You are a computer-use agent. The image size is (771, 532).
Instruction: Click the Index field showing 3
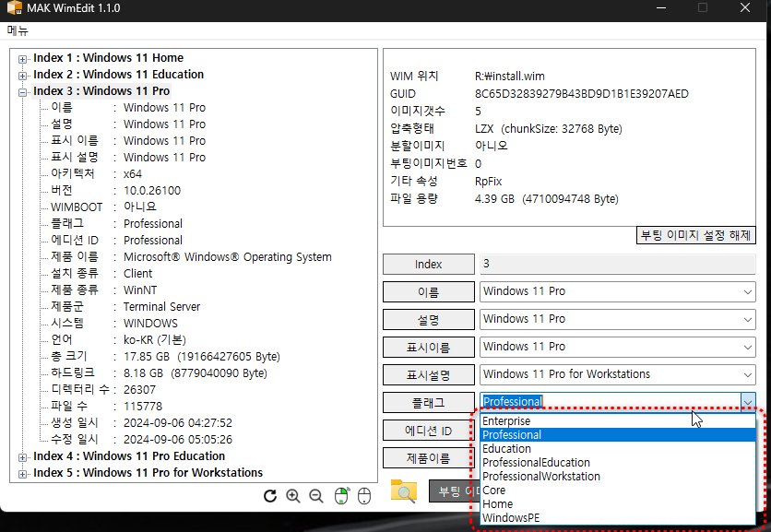(618, 264)
